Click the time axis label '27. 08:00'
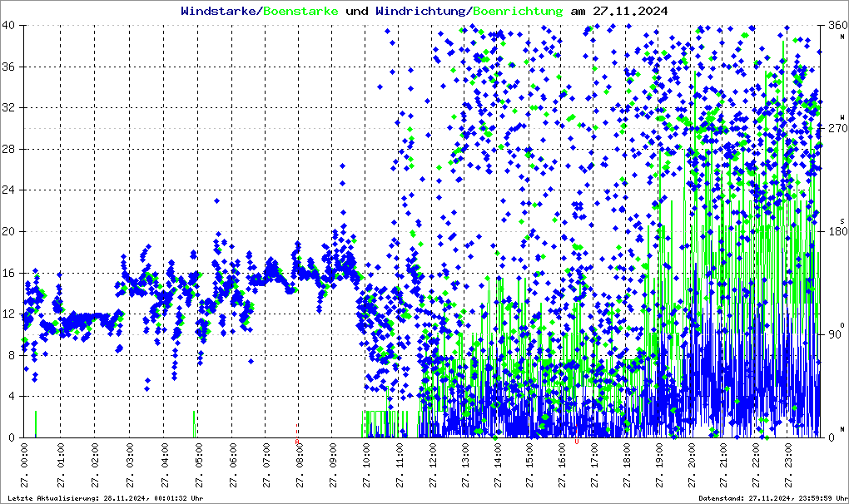Viewport: 849px width, 504px height. point(300,466)
